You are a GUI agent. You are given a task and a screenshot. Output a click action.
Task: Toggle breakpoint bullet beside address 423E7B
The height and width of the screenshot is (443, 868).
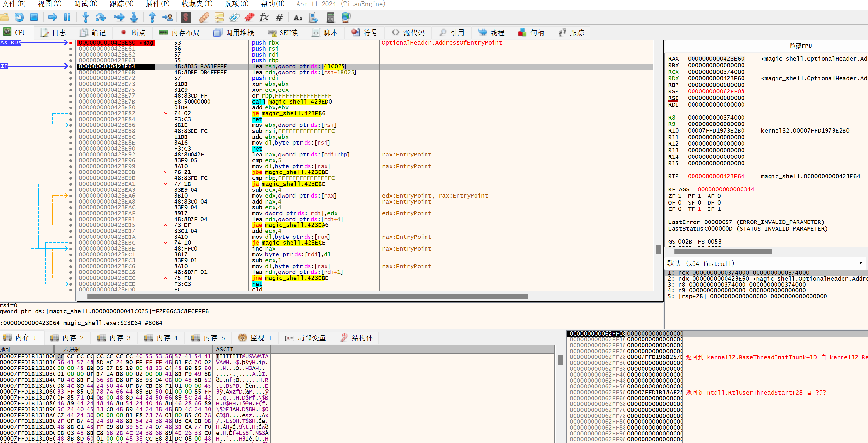coord(70,102)
